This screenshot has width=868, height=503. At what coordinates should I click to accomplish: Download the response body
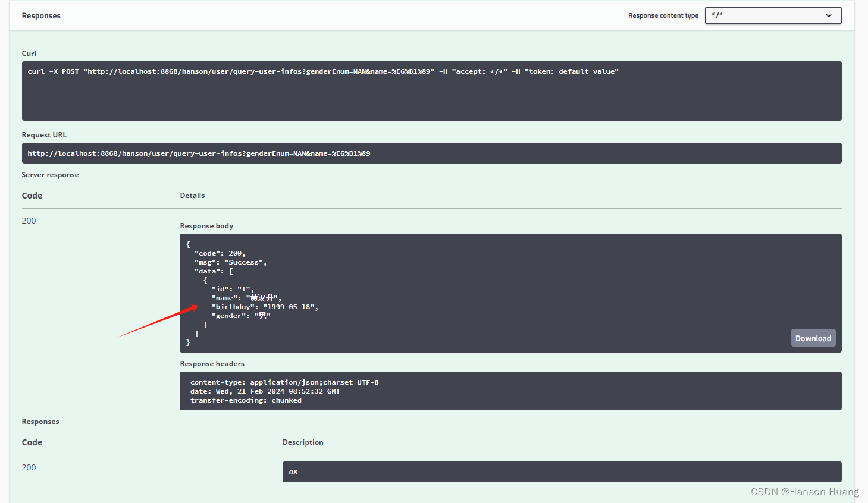pyautogui.click(x=813, y=338)
